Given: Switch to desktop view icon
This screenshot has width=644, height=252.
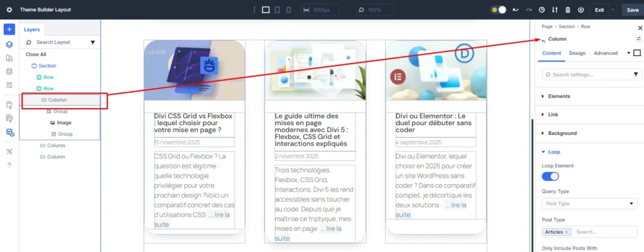Looking at the screenshot, I should [x=266, y=10].
